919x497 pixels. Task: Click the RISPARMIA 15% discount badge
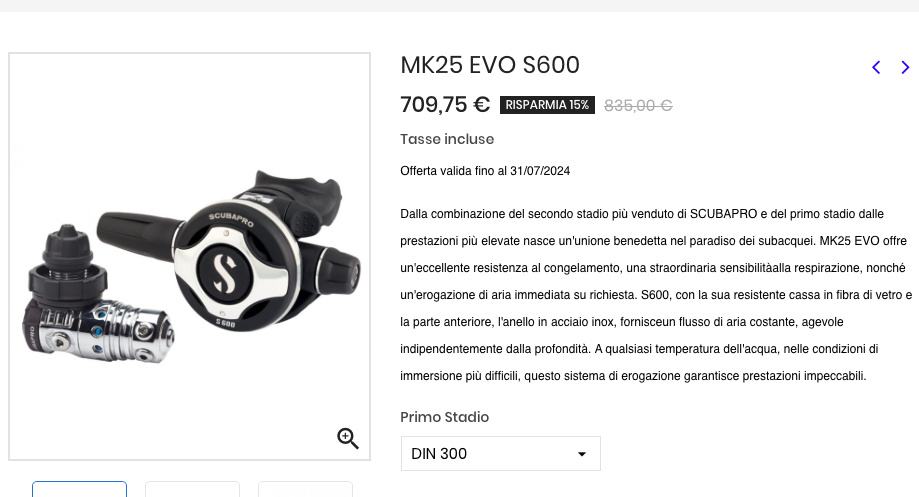click(x=547, y=105)
